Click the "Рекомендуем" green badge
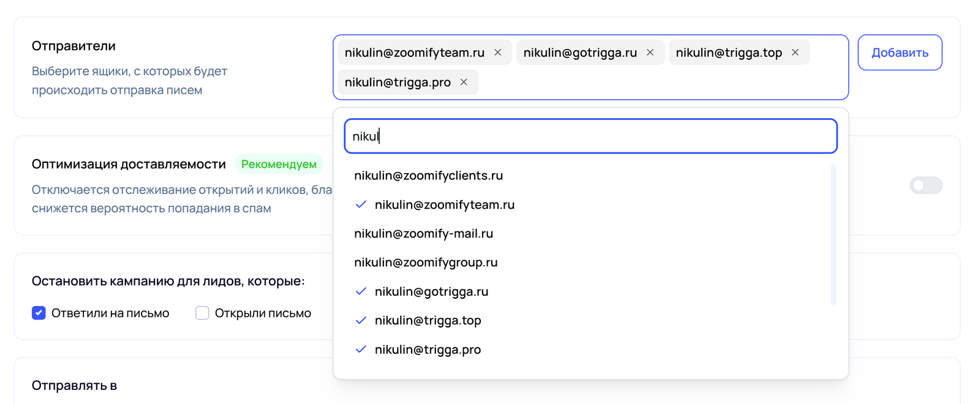980x404 pixels. 279,164
